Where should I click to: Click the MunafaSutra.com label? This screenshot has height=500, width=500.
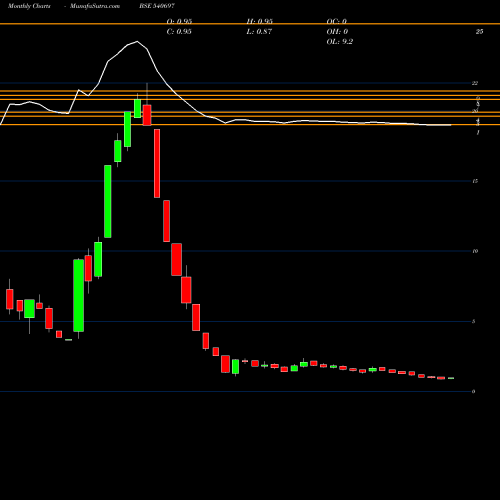point(95,6)
